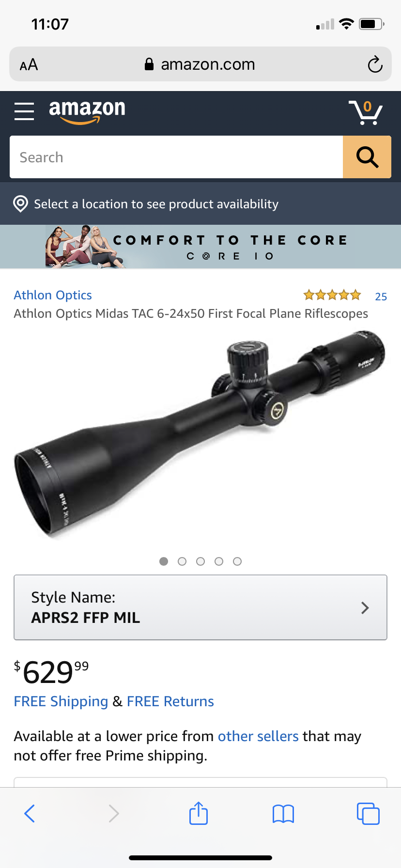Select the third image carousel dot
Viewport: 401px width, 868px height.
tap(200, 561)
